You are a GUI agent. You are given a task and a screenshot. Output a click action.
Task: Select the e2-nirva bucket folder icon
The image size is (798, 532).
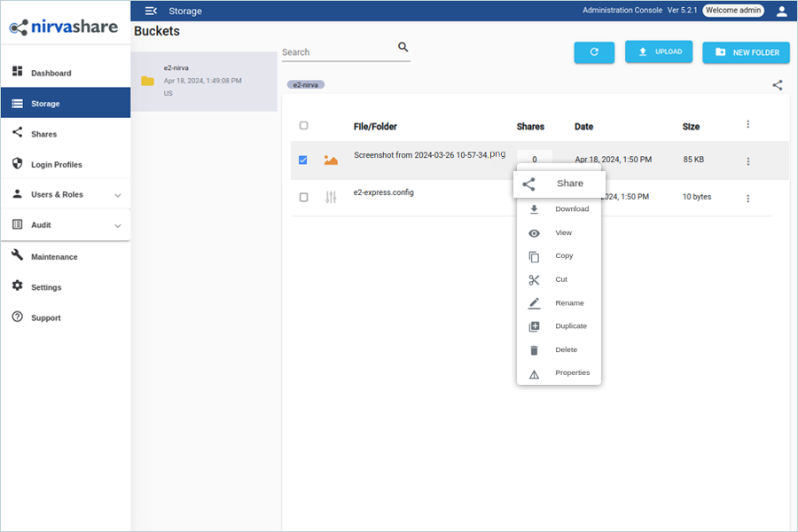pos(147,81)
